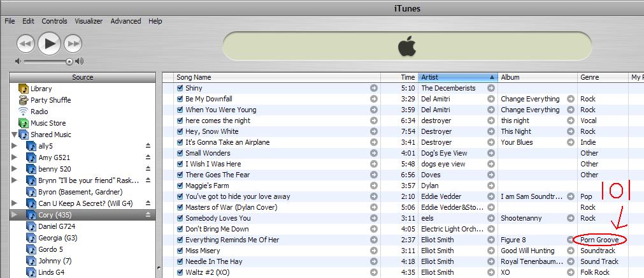This screenshot has height=278, width=644.
Task: Select the Library source
Action: (41, 89)
